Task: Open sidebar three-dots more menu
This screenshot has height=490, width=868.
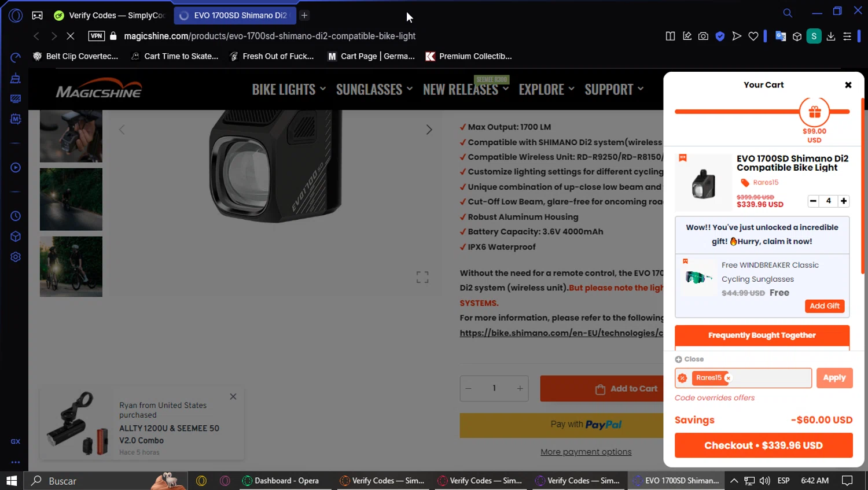Action: [16, 462]
